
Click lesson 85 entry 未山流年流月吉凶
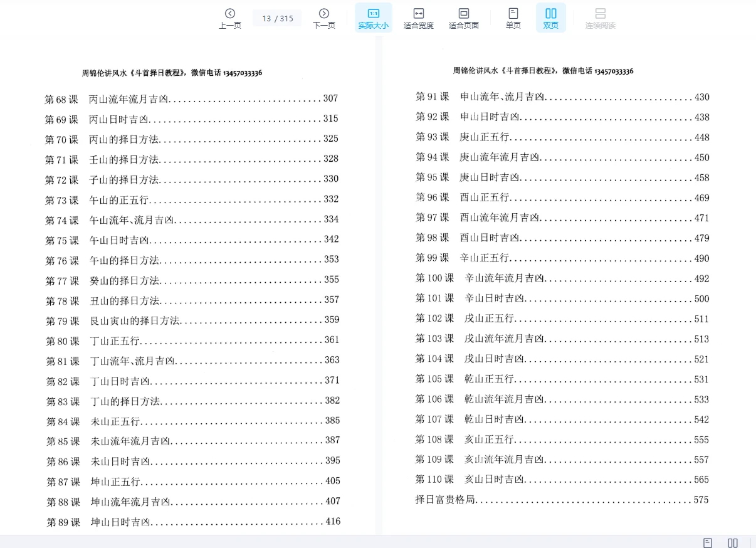pos(193,441)
